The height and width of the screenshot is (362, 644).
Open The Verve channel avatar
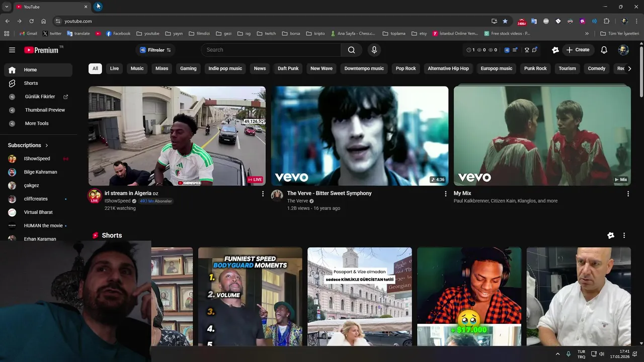277,196
